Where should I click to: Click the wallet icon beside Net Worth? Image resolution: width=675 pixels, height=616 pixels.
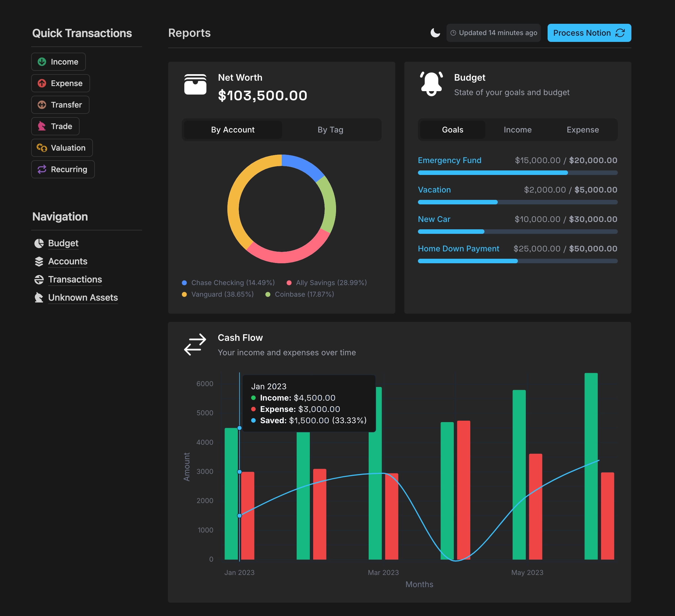195,84
